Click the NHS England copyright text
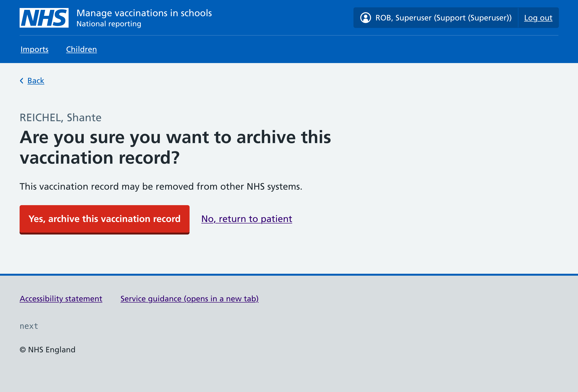This screenshot has height=392, width=578. [48, 350]
